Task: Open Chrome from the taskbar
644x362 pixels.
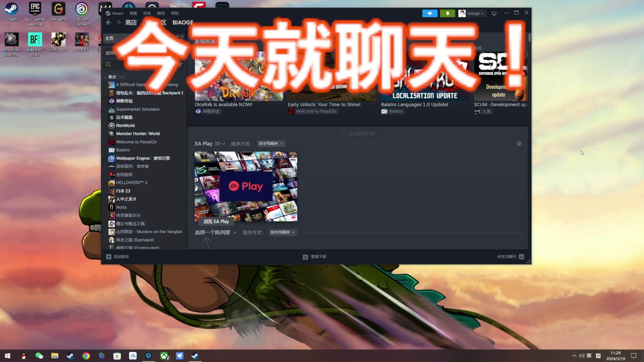Action: coord(86,355)
